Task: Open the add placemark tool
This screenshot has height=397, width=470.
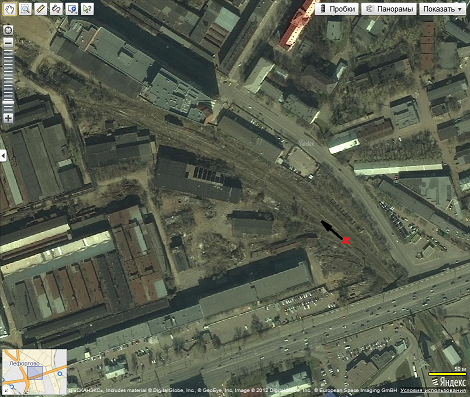Action: coord(72,9)
